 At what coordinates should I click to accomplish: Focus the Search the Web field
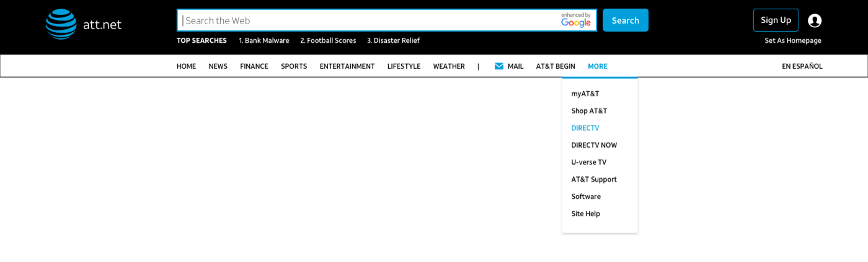[387, 20]
